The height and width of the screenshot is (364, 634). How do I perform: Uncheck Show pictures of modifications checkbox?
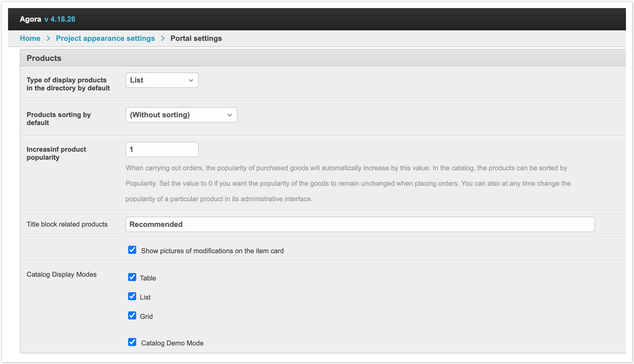[x=132, y=250]
